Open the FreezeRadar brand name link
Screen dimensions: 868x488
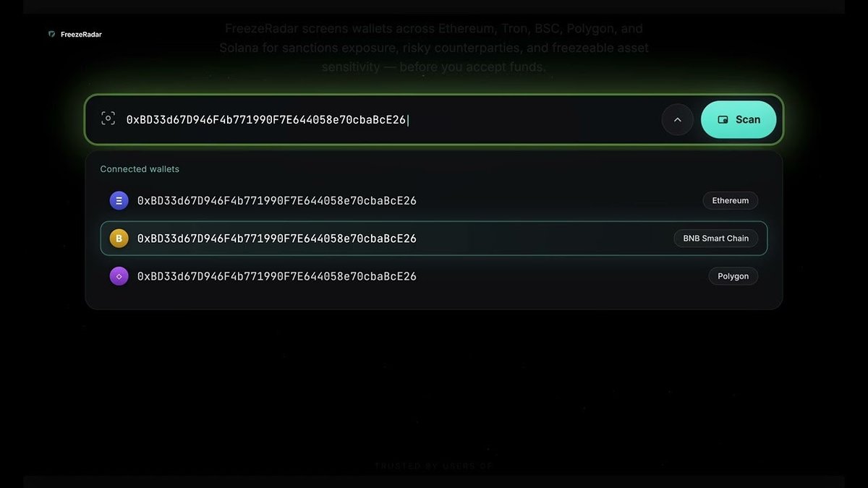[x=81, y=34]
